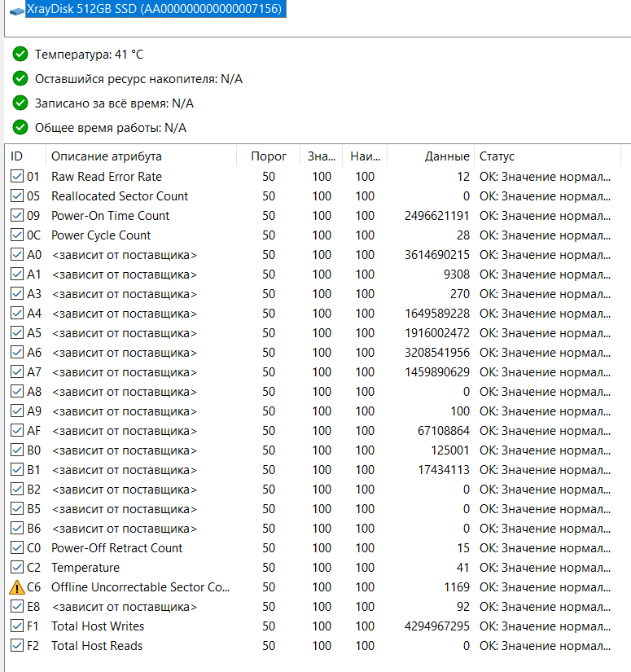This screenshot has width=631, height=672.
Task: Sort by the Порог column header
Action: pyautogui.click(x=269, y=156)
